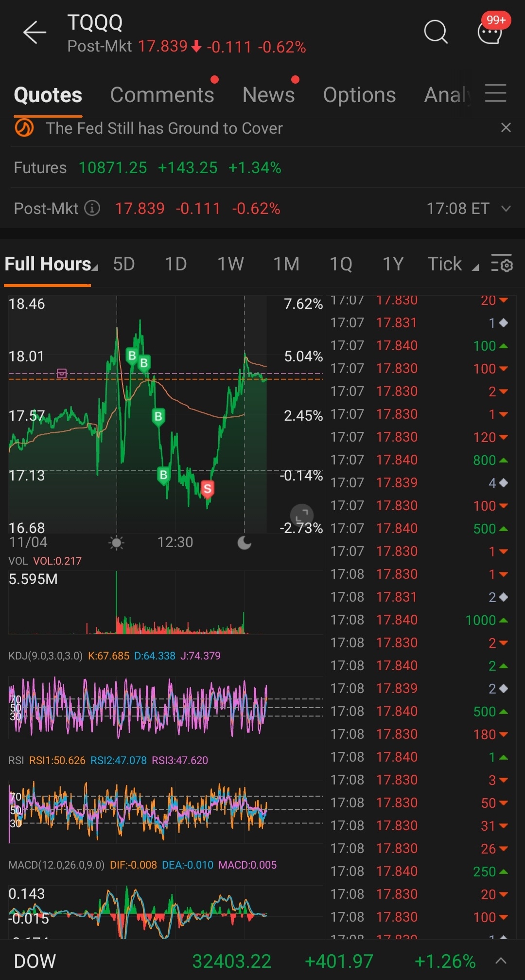Screen dimensions: 525x980
Task: Open the orange news banner logo
Action: [x=24, y=128]
